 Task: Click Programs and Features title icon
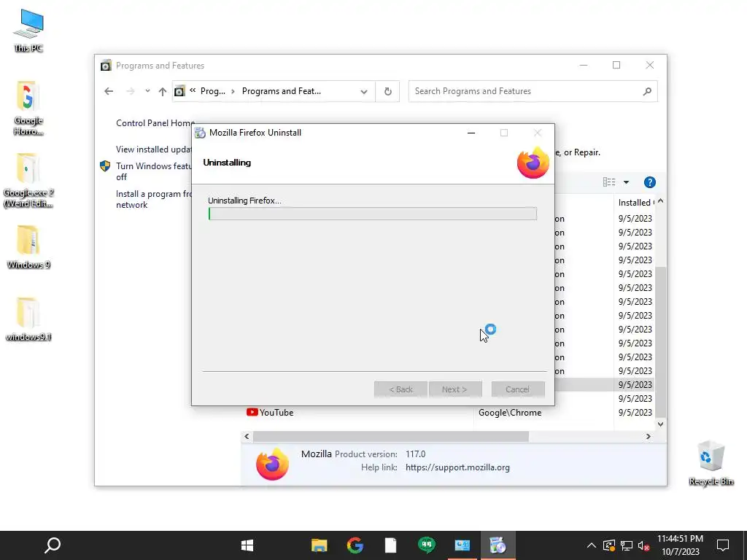tap(106, 65)
